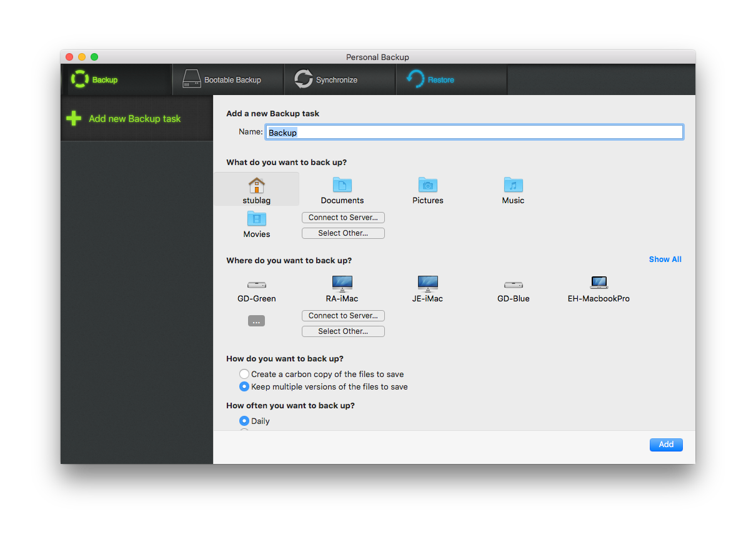The width and height of the screenshot is (756, 544).
Task: Choose the GD-Green drive icon
Action: [257, 285]
